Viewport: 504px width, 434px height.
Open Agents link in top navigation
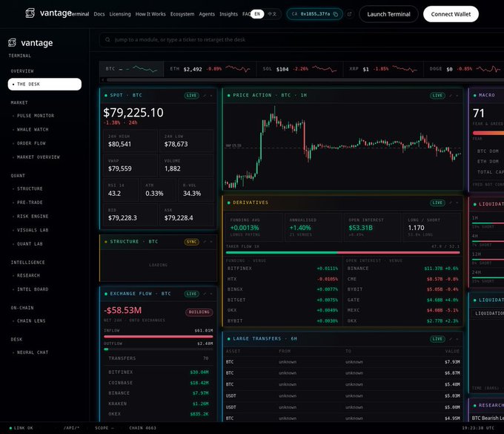[207, 14]
